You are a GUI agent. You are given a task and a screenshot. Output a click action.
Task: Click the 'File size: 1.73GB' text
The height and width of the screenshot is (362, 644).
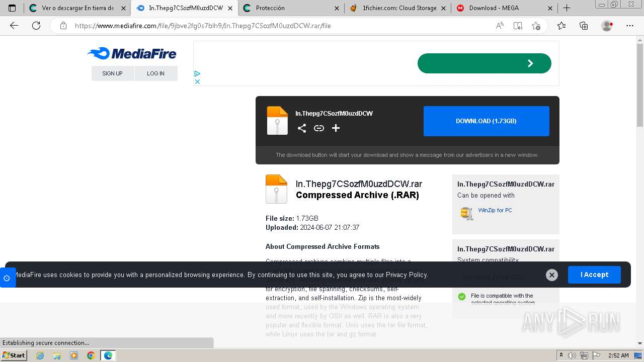(x=292, y=218)
